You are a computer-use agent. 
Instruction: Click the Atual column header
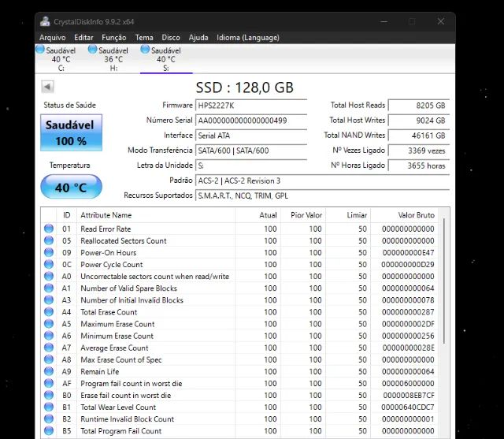258,215
